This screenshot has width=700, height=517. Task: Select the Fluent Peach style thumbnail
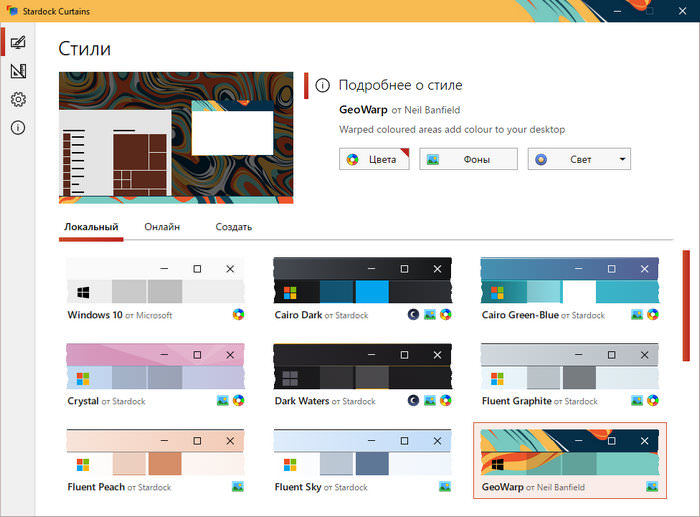(x=155, y=452)
